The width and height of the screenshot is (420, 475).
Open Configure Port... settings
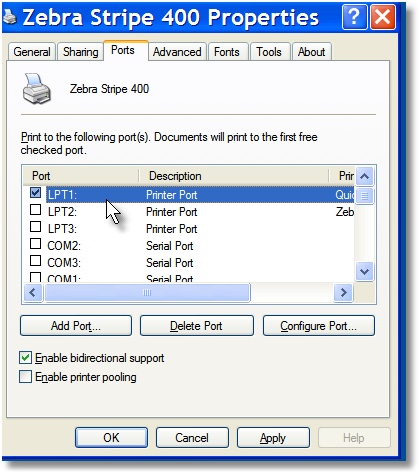(318, 326)
